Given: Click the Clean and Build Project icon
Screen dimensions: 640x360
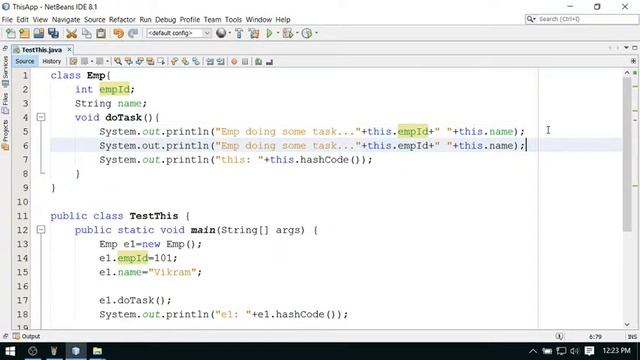Looking at the screenshot, I should (x=254, y=33).
